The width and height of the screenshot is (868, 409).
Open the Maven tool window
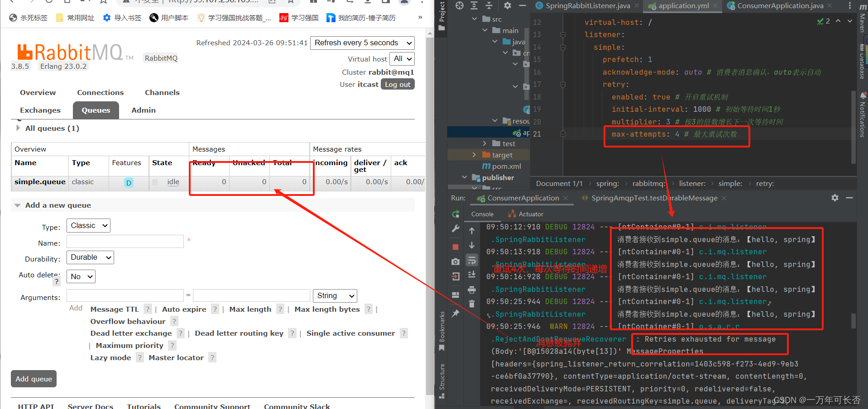863,18
